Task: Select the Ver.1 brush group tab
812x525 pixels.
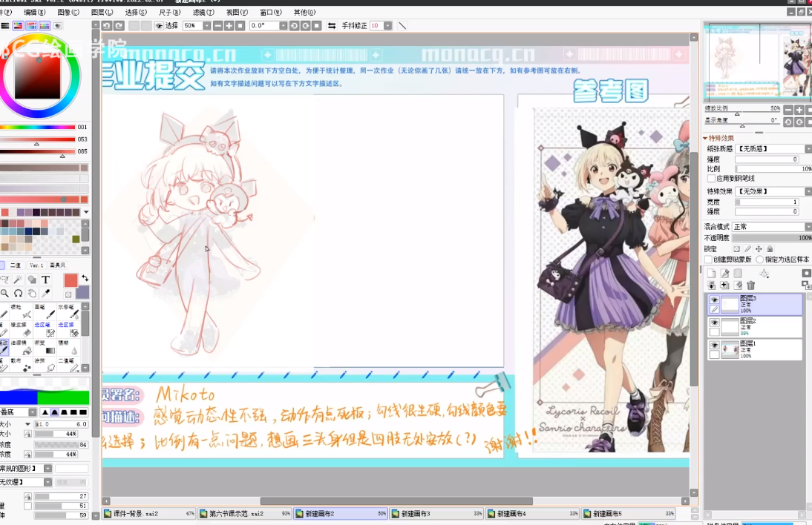Action: (36, 265)
